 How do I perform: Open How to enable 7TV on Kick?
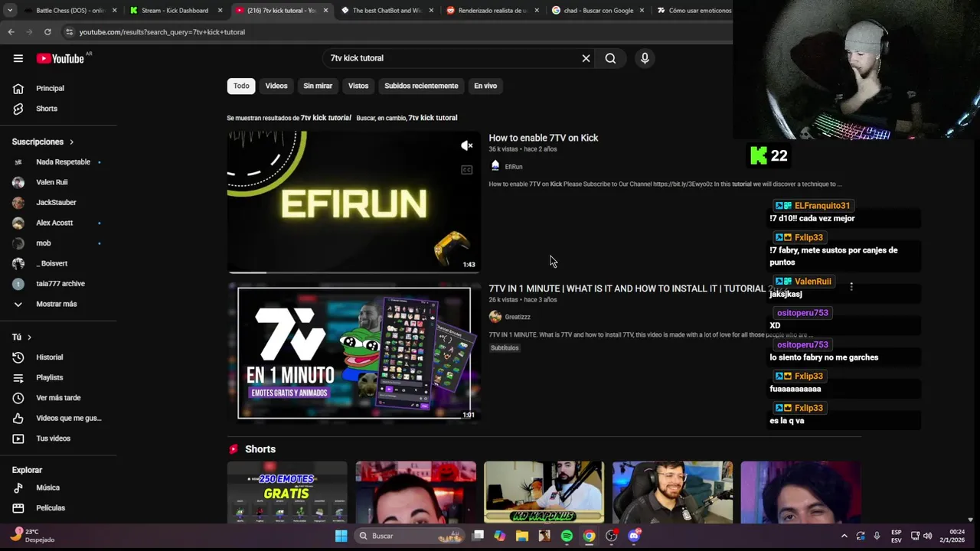pos(544,138)
